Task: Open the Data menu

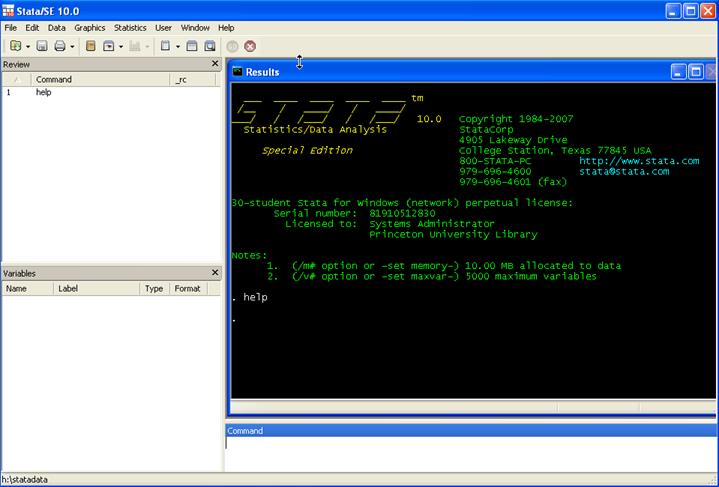Action: coord(57,28)
